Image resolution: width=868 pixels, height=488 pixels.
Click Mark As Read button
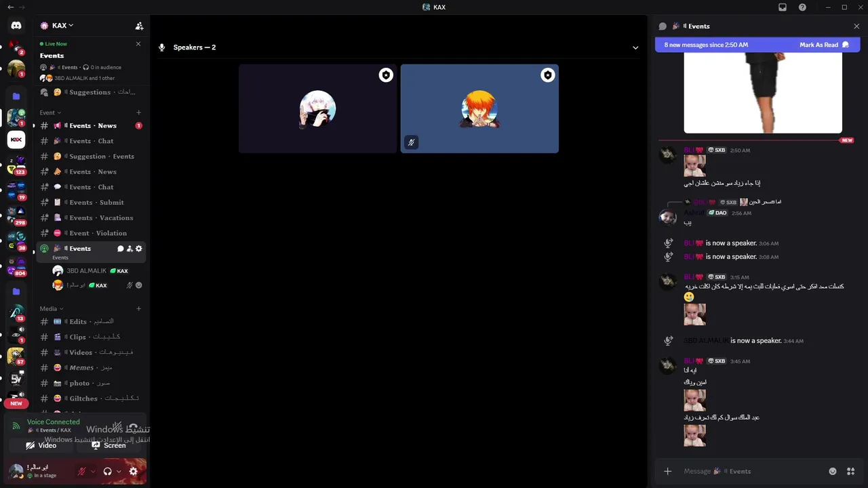pyautogui.click(x=824, y=45)
